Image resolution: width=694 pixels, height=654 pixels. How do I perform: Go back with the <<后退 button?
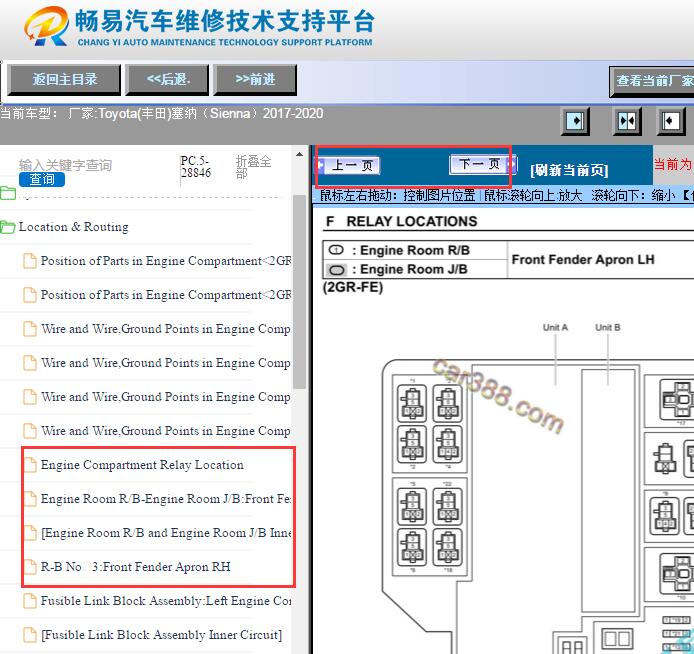click(x=167, y=80)
